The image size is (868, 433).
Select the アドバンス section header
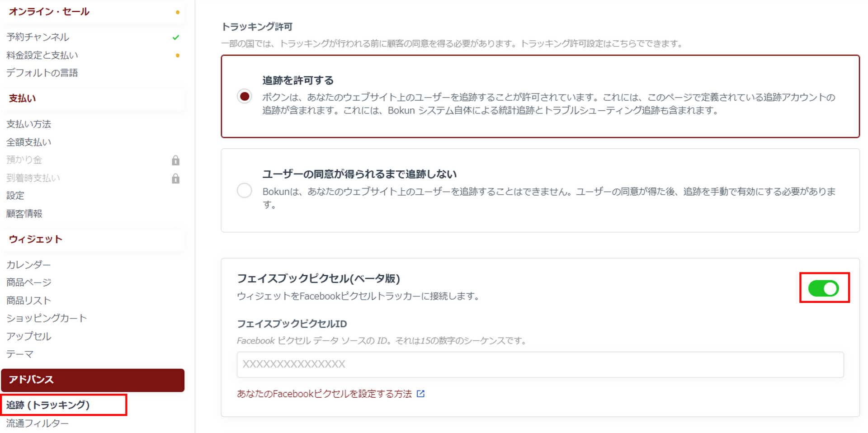tap(92, 380)
